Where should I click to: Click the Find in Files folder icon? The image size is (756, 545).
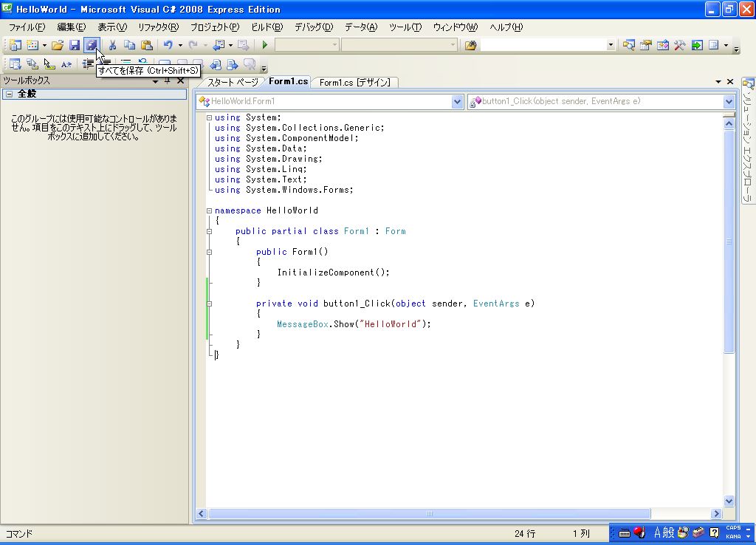pos(470,45)
